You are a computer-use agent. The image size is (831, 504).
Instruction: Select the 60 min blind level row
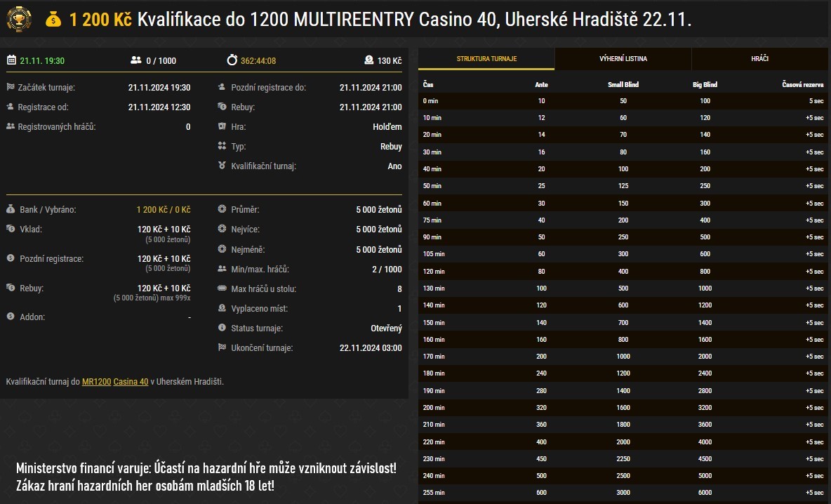pos(623,203)
